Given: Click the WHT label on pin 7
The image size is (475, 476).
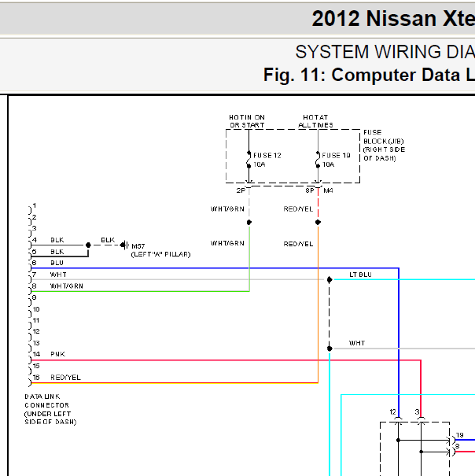Looking at the screenshot, I should [58, 275].
